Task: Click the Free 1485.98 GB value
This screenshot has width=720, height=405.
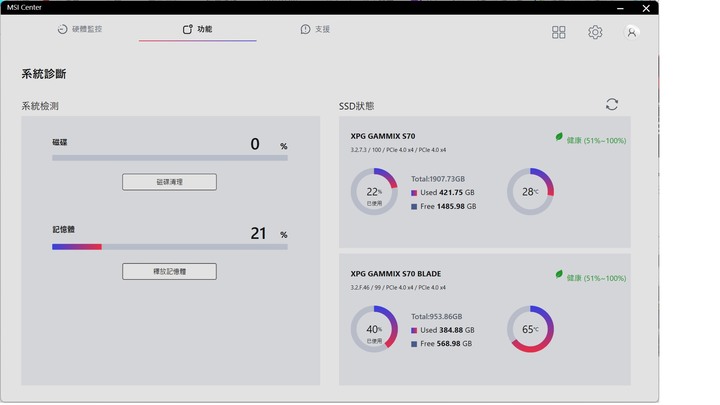Action: click(x=448, y=206)
